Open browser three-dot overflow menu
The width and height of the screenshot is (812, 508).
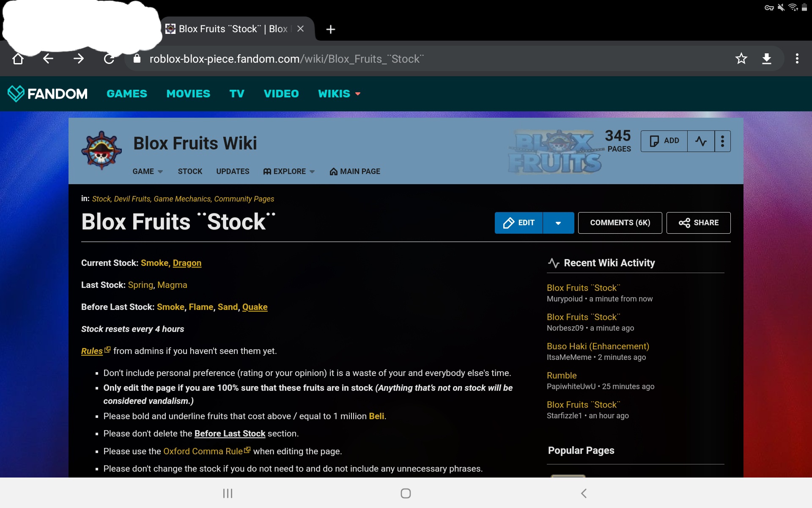tap(797, 58)
